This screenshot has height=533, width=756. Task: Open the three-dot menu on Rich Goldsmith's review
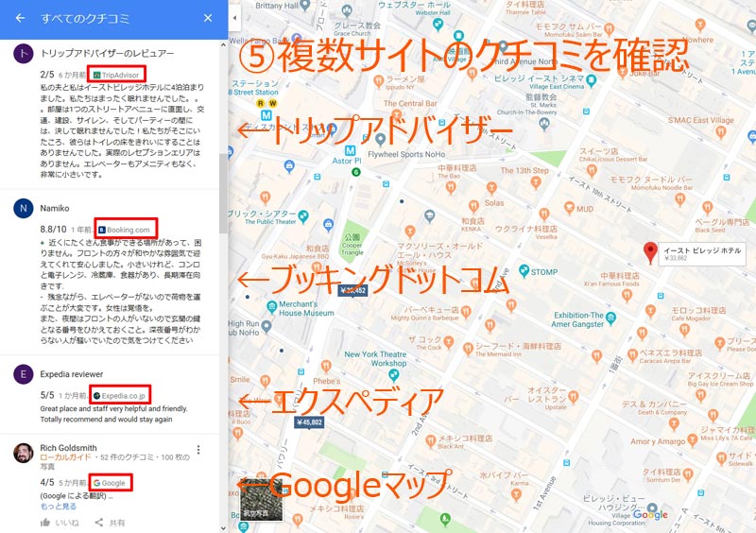[x=198, y=450]
